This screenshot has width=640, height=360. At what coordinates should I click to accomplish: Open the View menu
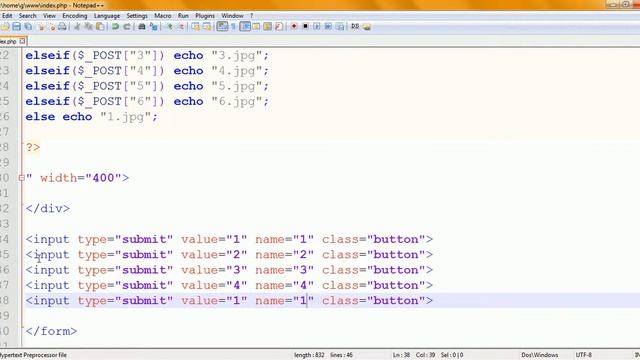(x=49, y=16)
